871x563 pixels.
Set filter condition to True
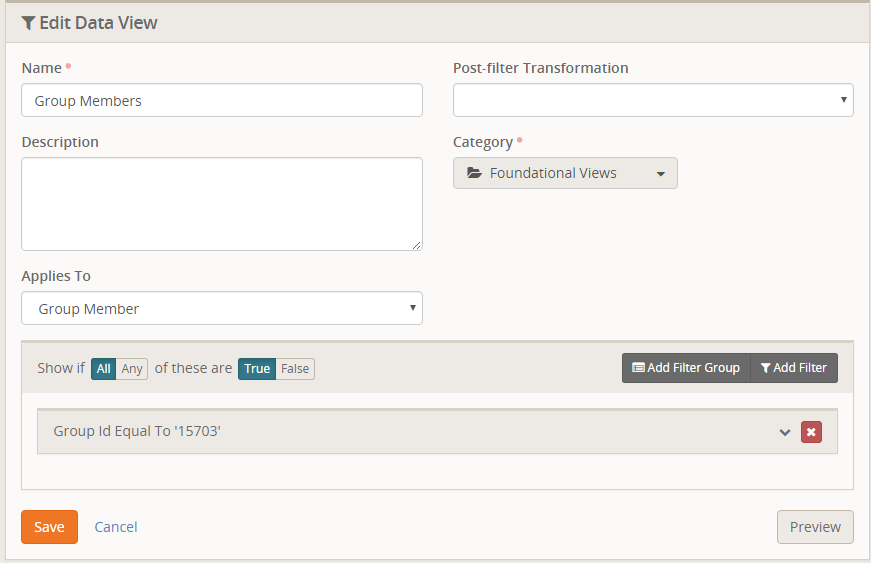(x=257, y=369)
